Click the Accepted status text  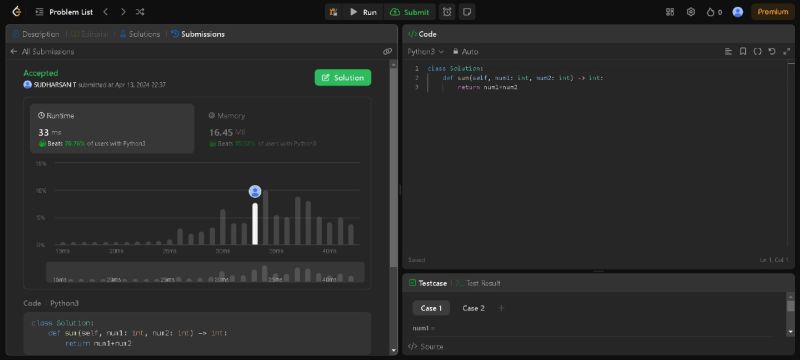[x=41, y=73]
